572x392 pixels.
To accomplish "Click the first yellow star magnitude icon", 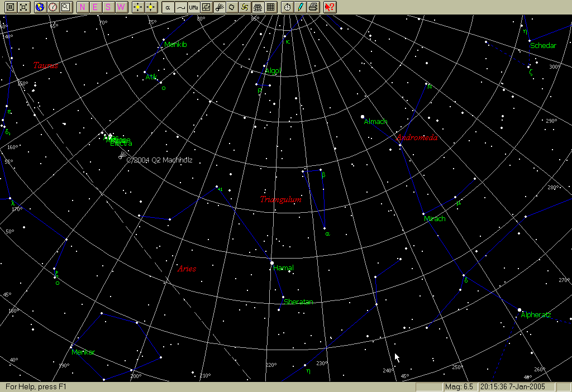I will point(138,7).
